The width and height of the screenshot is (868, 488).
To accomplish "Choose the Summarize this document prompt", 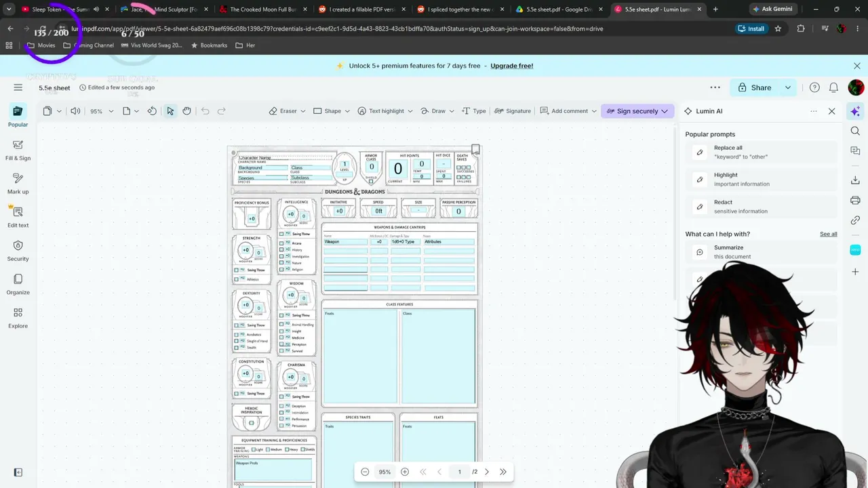I will (x=762, y=252).
